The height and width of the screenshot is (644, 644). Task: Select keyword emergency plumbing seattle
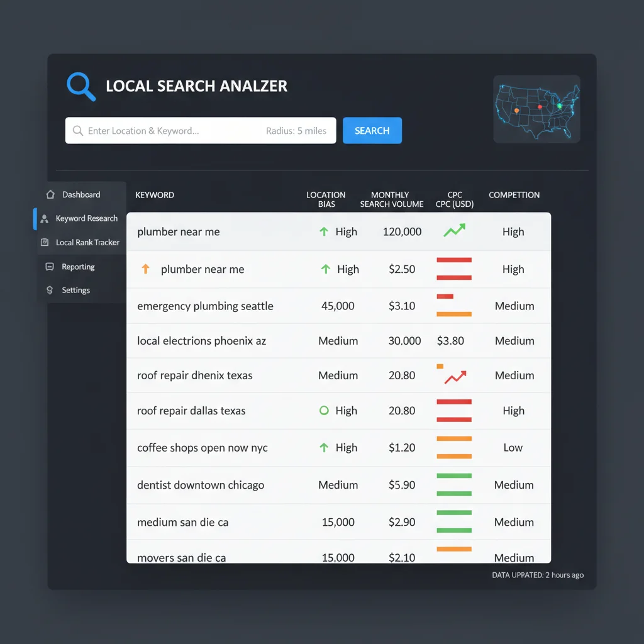[205, 306]
